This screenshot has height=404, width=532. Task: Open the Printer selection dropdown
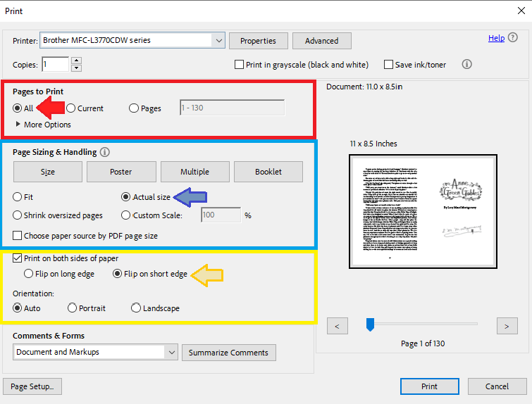click(x=218, y=41)
